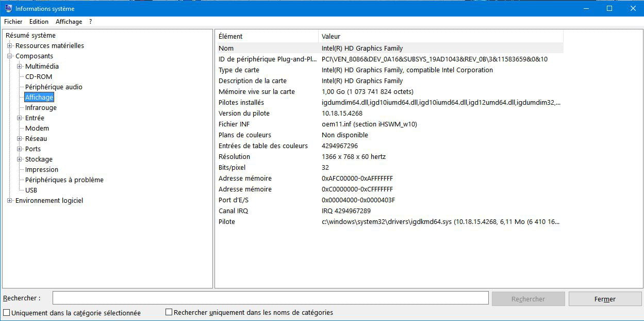The image size is (644, 321).
Task: Maximize the Informations système window
Action: point(609,8)
